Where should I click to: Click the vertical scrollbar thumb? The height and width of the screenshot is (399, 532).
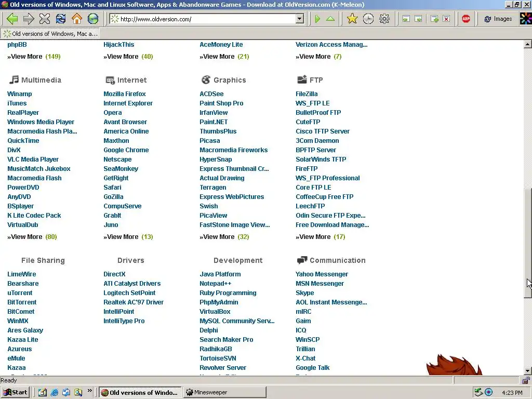pyautogui.click(x=528, y=243)
